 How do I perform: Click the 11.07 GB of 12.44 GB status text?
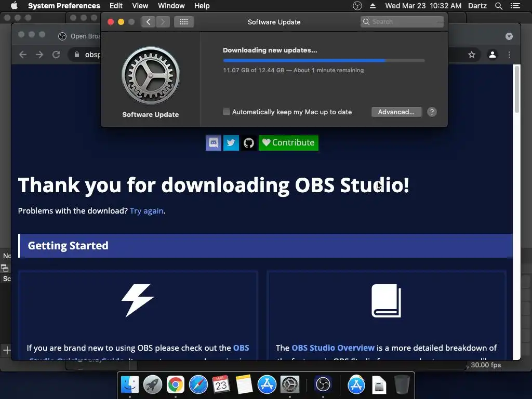click(x=293, y=70)
